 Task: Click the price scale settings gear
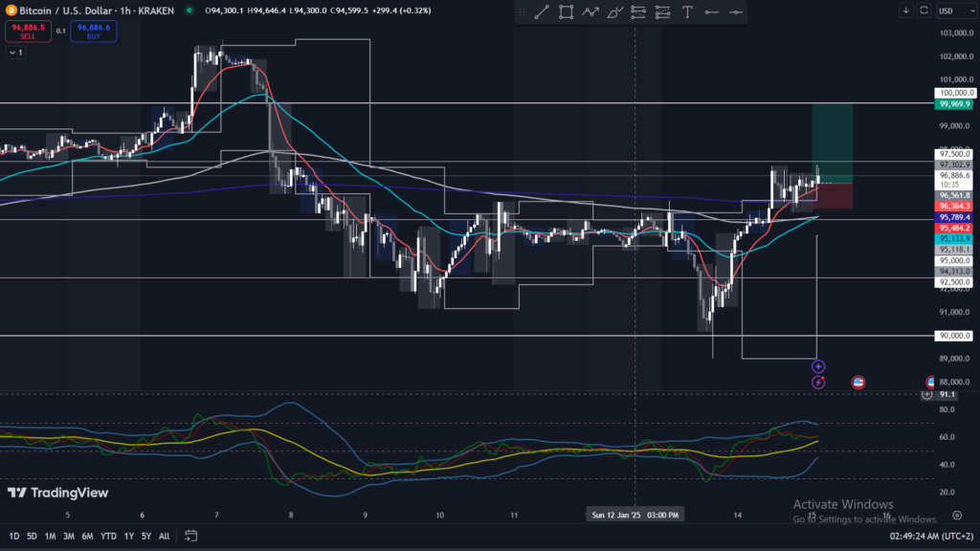925,394
